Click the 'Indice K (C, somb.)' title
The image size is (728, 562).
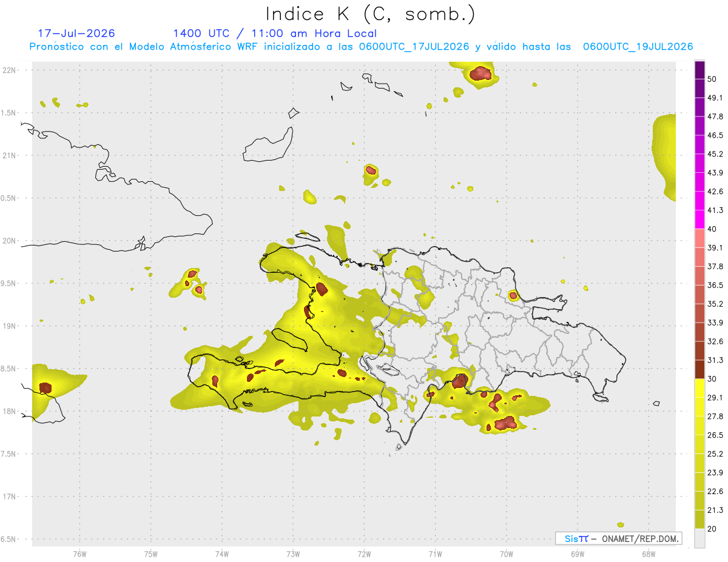(x=371, y=14)
